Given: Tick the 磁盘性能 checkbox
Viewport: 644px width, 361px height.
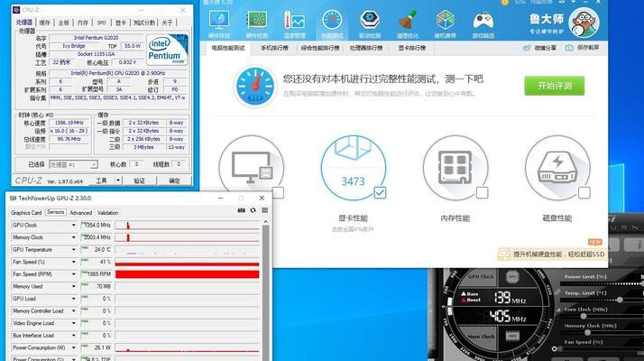Looking at the screenshot, I should point(584,192).
